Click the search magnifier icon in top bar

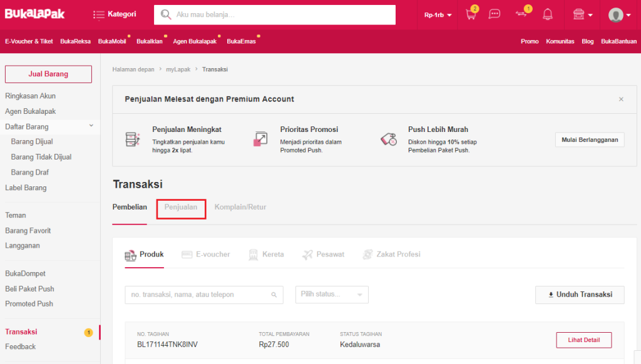point(165,15)
